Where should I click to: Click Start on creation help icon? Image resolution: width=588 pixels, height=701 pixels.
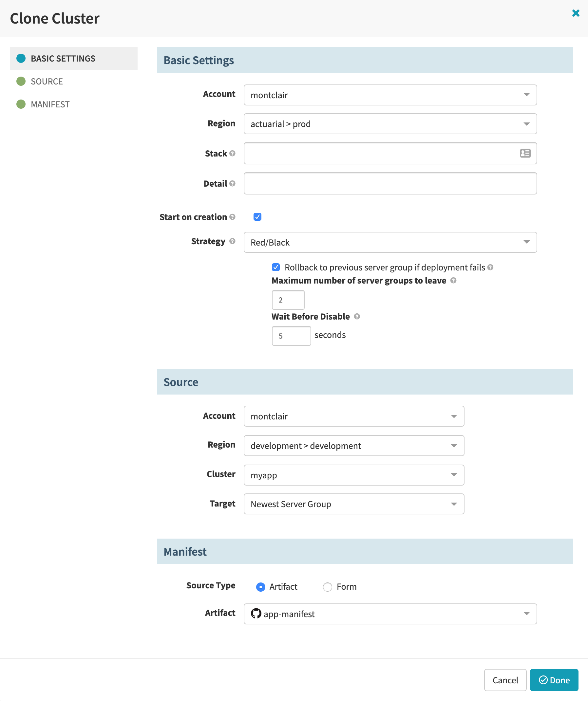(x=232, y=217)
